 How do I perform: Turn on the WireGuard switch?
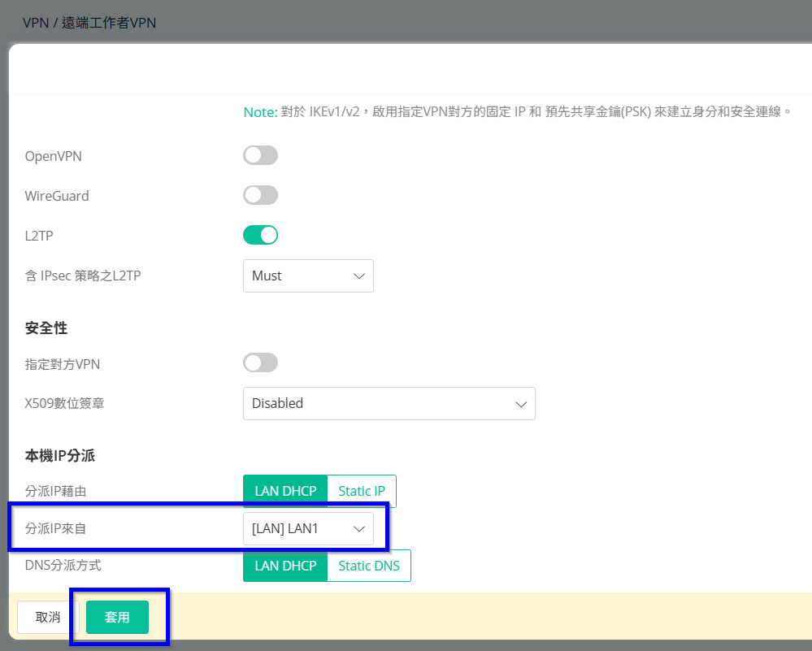[260, 195]
